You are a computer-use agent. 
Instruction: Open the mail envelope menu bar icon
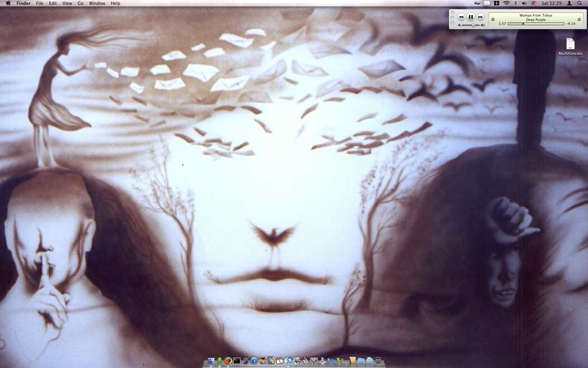coord(487,3)
